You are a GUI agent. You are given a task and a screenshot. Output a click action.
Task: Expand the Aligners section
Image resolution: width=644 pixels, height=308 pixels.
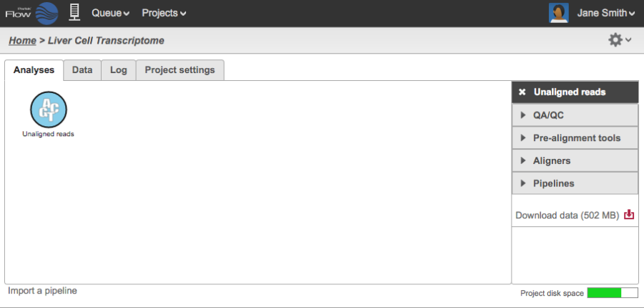point(575,161)
